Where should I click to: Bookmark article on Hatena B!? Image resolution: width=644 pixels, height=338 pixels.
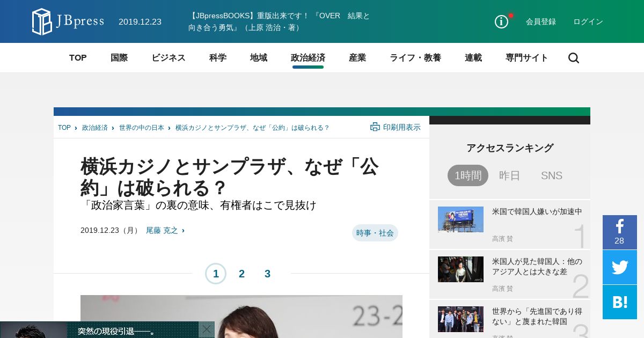click(620, 302)
